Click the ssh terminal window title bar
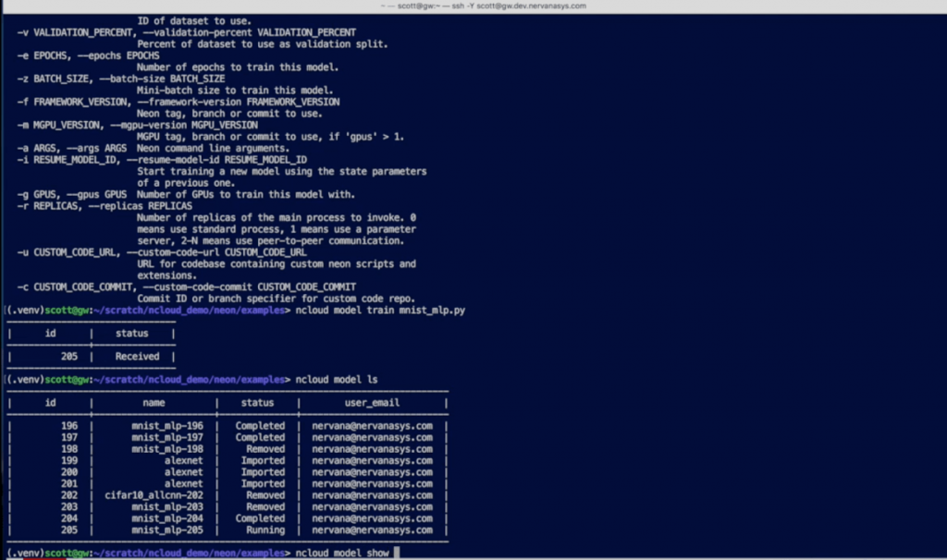This screenshot has height=560, width=947. coord(473,6)
